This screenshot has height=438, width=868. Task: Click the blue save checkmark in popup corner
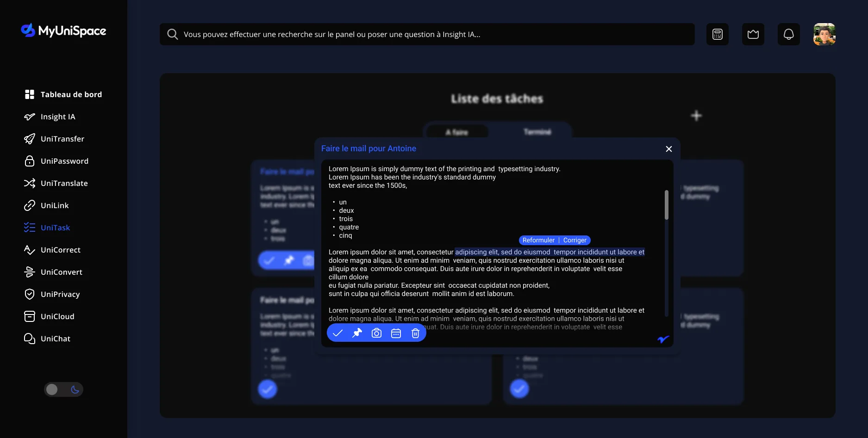click(x=663, y=339)
